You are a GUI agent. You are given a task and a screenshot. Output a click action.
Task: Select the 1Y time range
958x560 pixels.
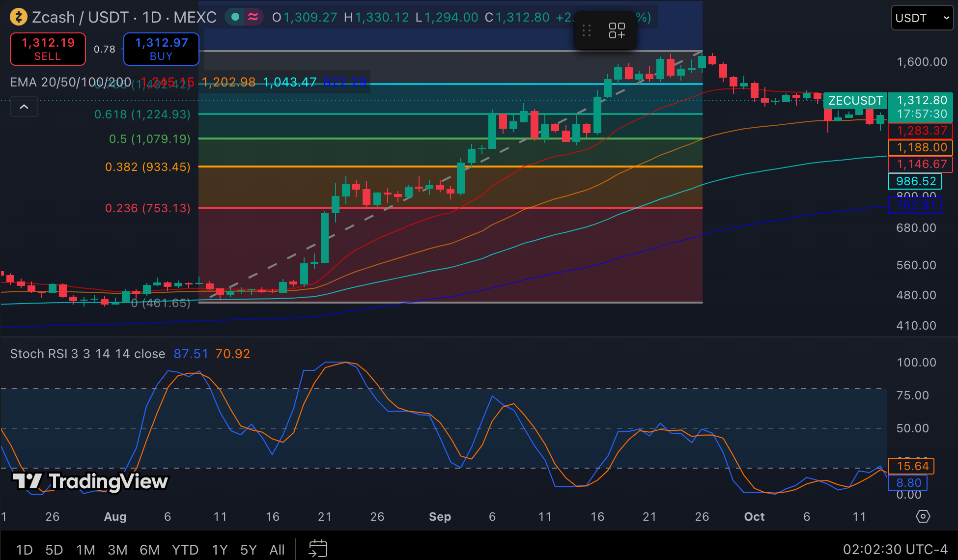pos(220,550)
